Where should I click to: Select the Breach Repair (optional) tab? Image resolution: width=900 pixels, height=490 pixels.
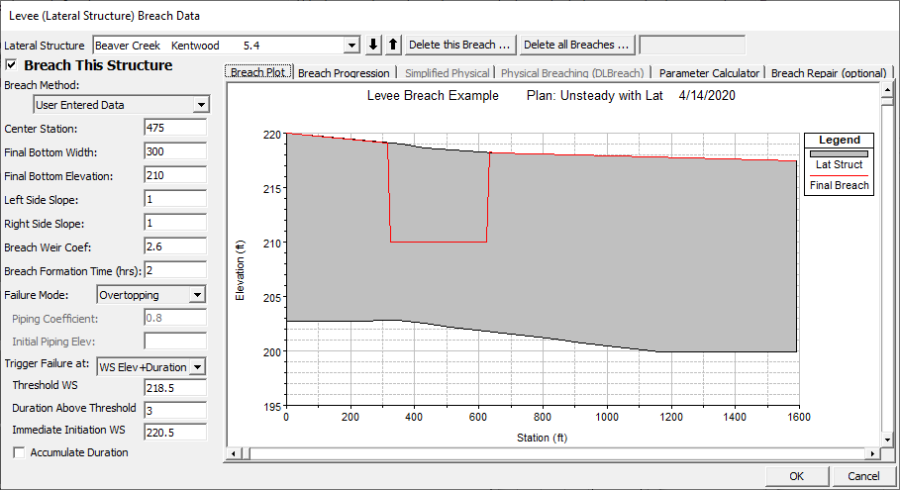(829, 73)
